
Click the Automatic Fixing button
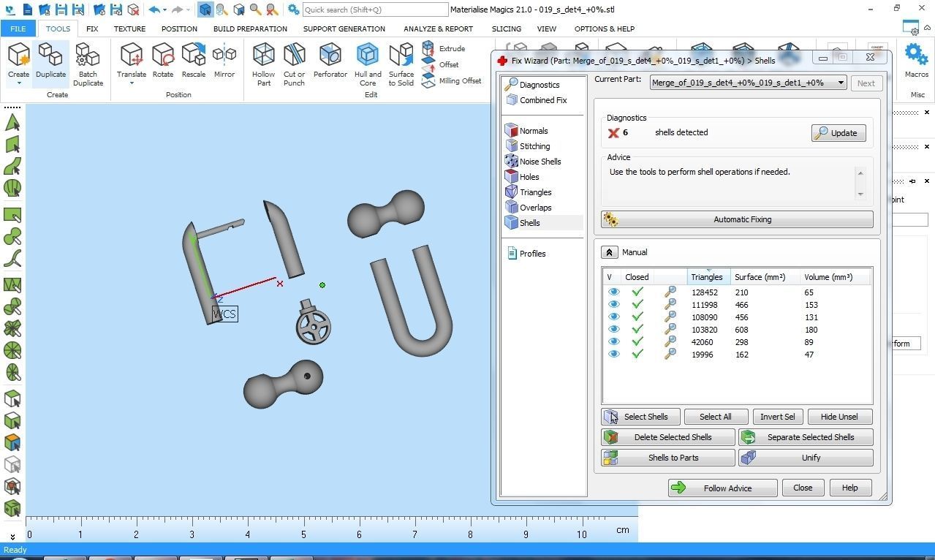(737, 219)
